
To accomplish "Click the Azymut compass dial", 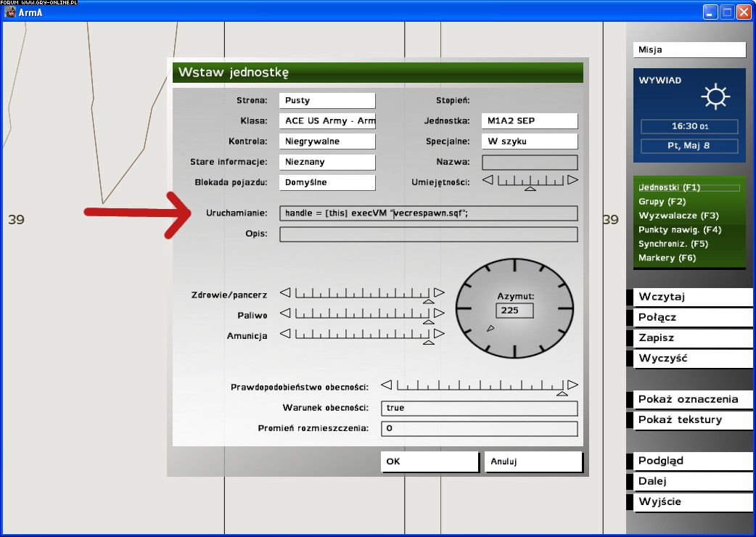I will click(514, 309).
